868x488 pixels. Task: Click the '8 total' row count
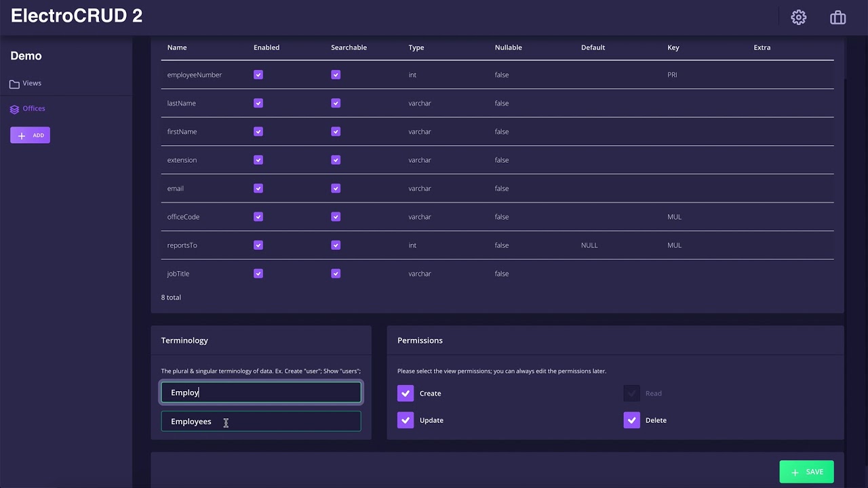(x=171, y=298)
